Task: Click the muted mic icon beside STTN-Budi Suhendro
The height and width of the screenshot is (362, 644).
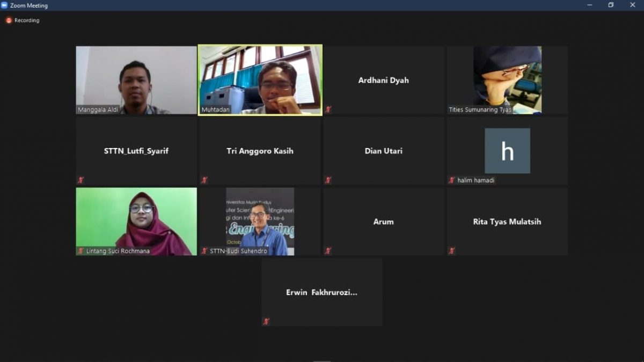Action: 204,251
